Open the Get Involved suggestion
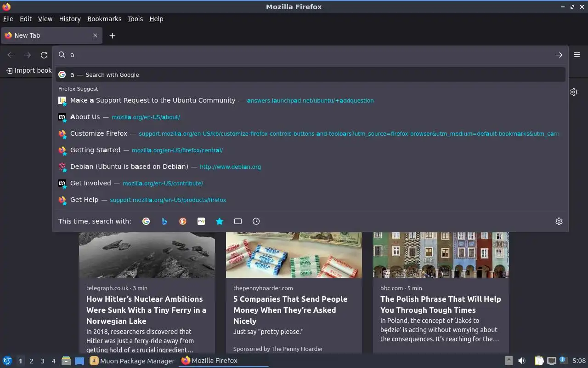Image resolution: width=588 pixels, height=368 pixels. [x=311, y=183]
